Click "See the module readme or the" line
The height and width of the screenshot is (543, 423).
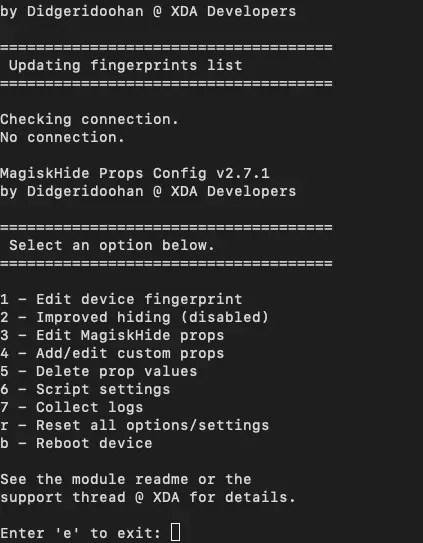126,480
